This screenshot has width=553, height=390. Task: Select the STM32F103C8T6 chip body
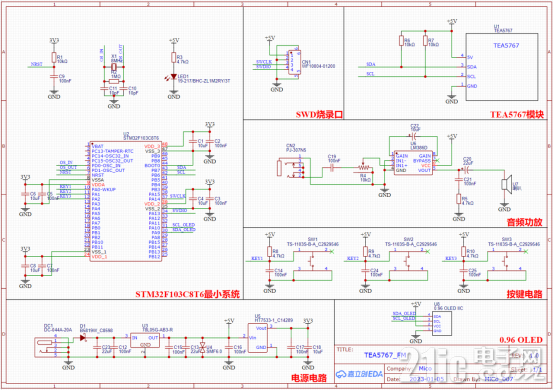click(126, 201)
